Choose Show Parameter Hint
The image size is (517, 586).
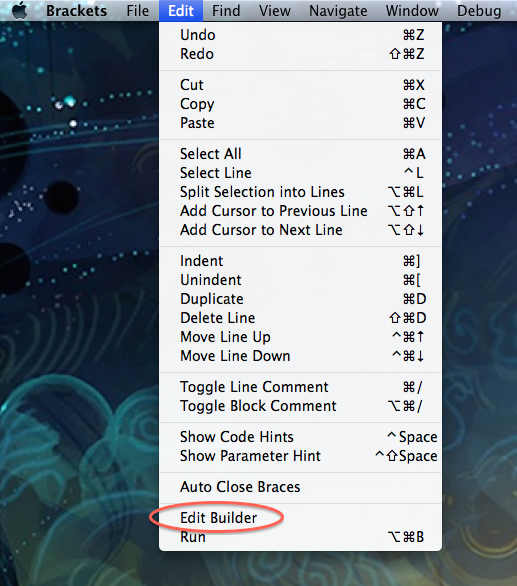(300, 456)
